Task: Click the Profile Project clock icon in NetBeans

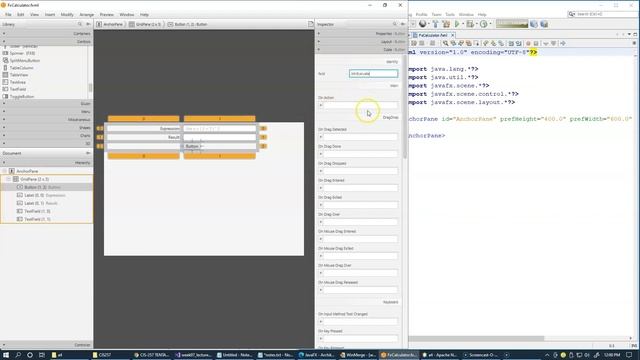Action: pyautogui.click(x=484, y=24)
